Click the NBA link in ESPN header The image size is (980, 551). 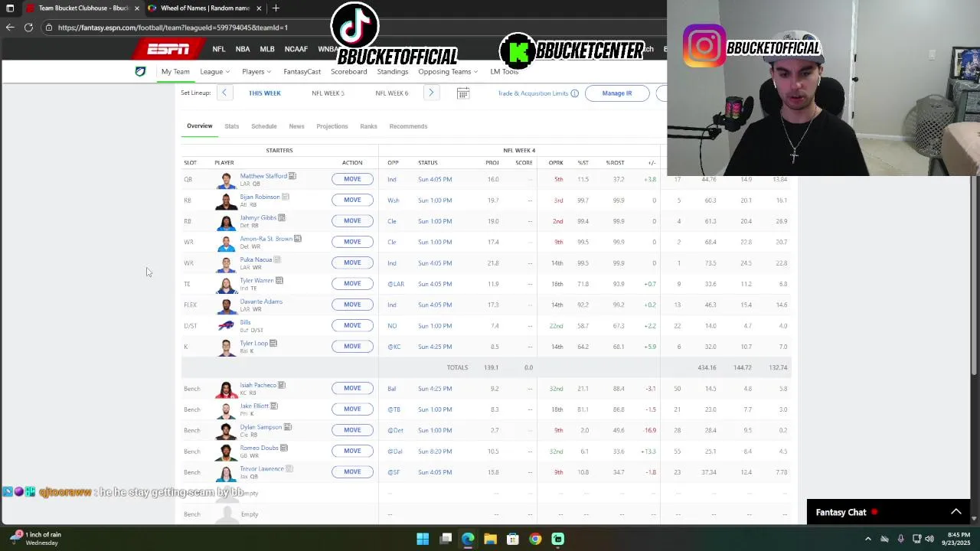(x=243, y=49)
